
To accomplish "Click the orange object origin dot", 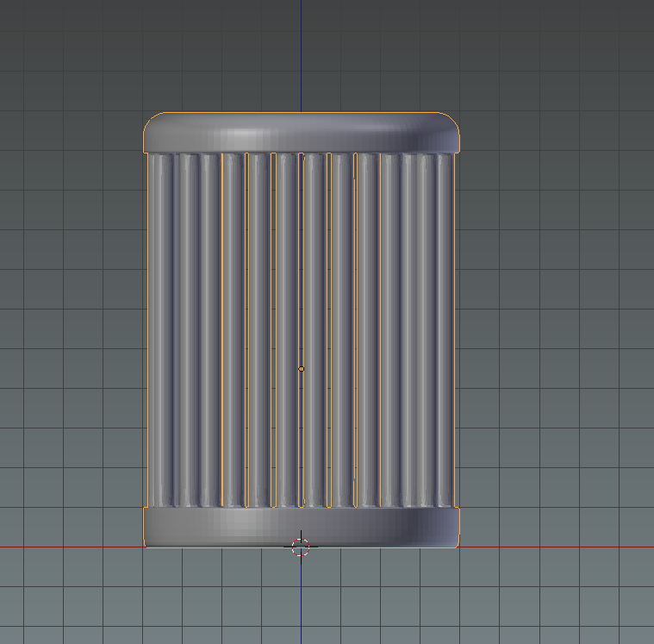I will pos(301,369).
